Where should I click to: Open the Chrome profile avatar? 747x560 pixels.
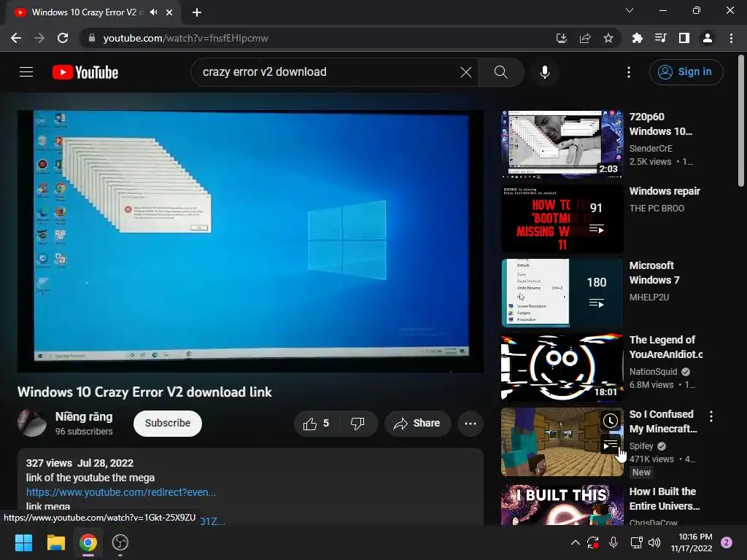click(708, 38)
